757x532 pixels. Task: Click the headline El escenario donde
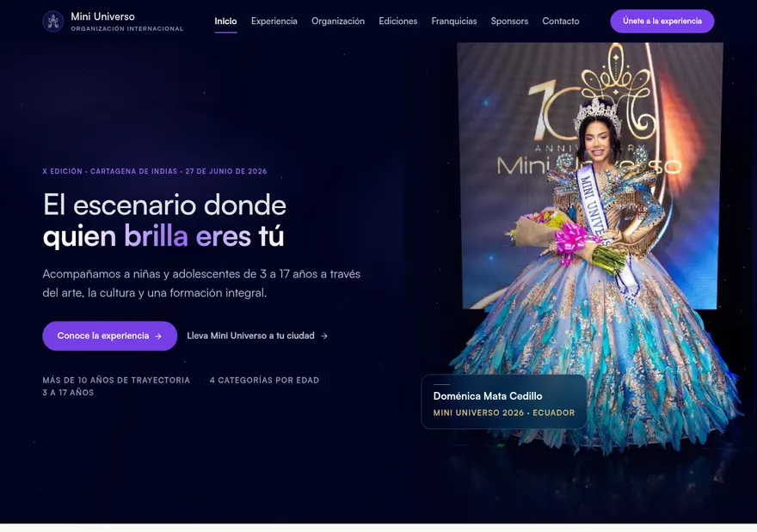pos(164,205)
